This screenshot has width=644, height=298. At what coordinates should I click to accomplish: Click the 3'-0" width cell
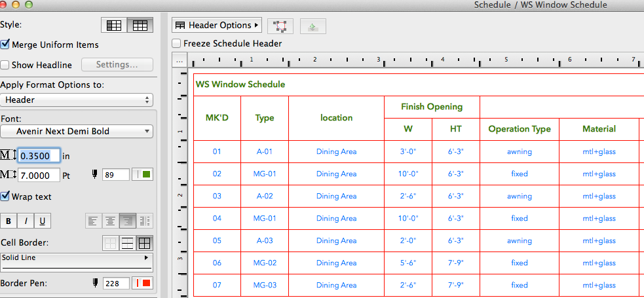point(408,151)
